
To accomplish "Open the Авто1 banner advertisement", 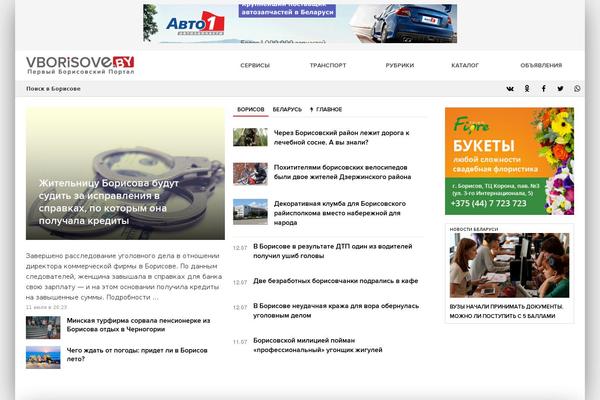I will click(300, 23).
